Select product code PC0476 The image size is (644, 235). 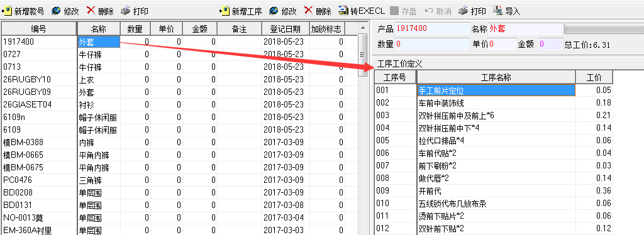point(17,180)
